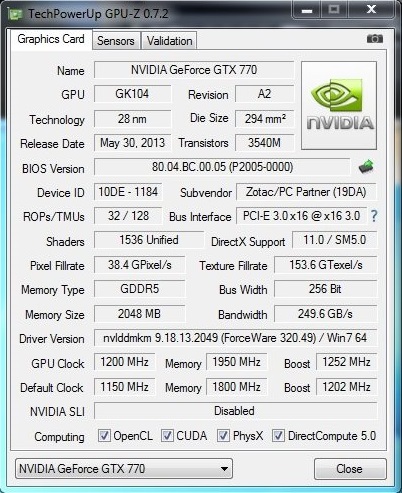Click the Bus Interface question mark

pyautogui.click(x=374, y=216)
